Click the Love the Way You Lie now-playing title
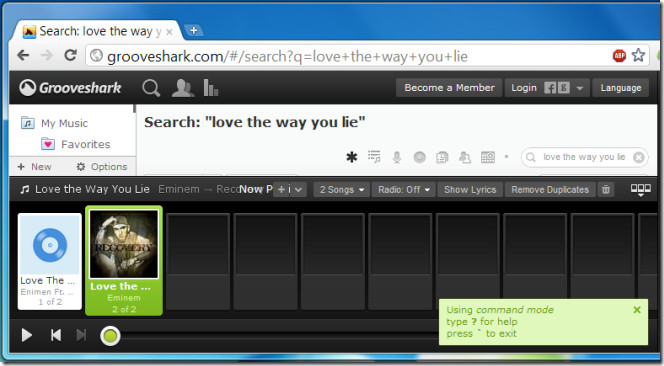The width and height of the screenshot is (664, 366). [92, 189]
